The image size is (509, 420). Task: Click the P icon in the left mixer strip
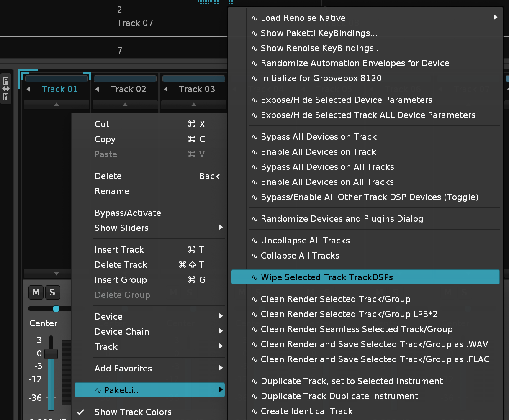[6, 81]
